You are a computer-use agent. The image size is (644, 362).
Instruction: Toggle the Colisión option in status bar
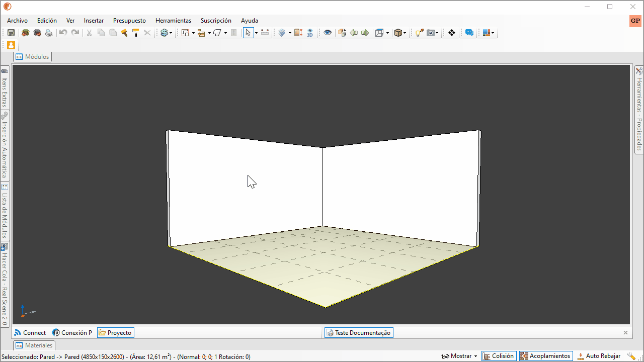pos(499,356)
